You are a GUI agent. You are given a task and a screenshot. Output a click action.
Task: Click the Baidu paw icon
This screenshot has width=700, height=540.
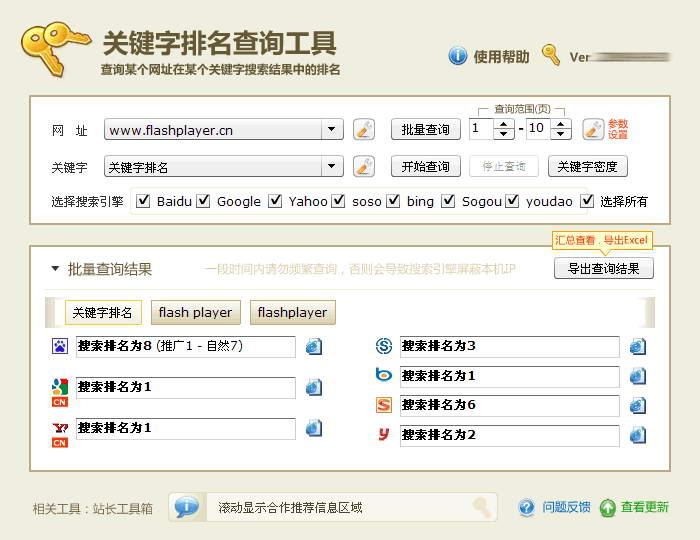point(60,346)
